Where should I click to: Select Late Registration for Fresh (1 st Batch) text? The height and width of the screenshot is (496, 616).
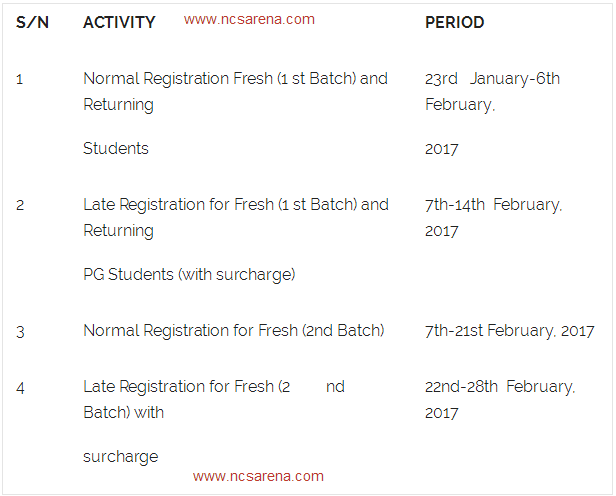(235, 204)
